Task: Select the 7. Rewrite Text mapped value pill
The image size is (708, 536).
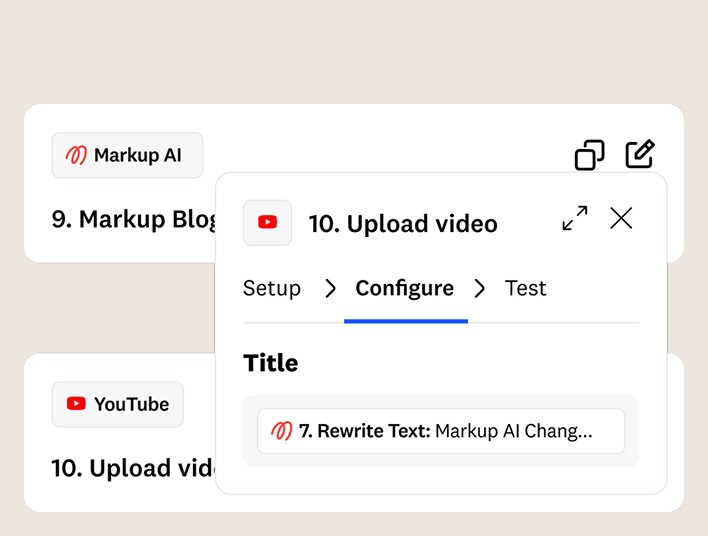Action: 441,431
